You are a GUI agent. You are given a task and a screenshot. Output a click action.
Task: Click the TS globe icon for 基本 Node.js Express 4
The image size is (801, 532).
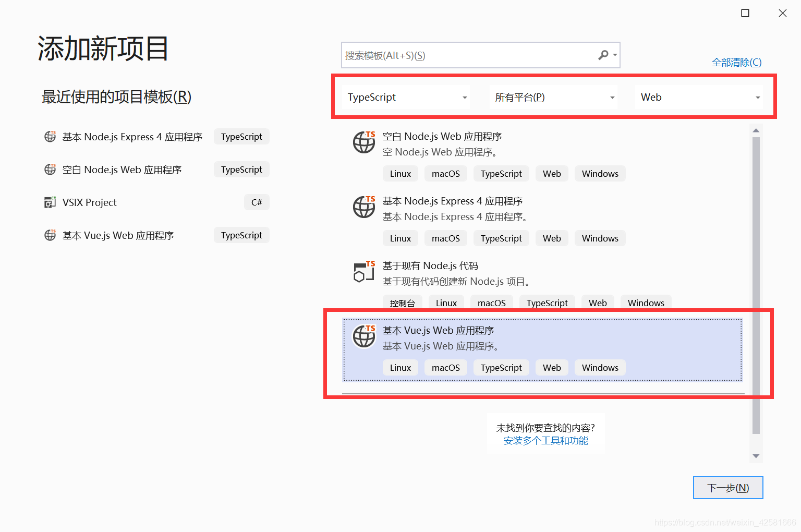pyautogui.click(x=364, y=207)
